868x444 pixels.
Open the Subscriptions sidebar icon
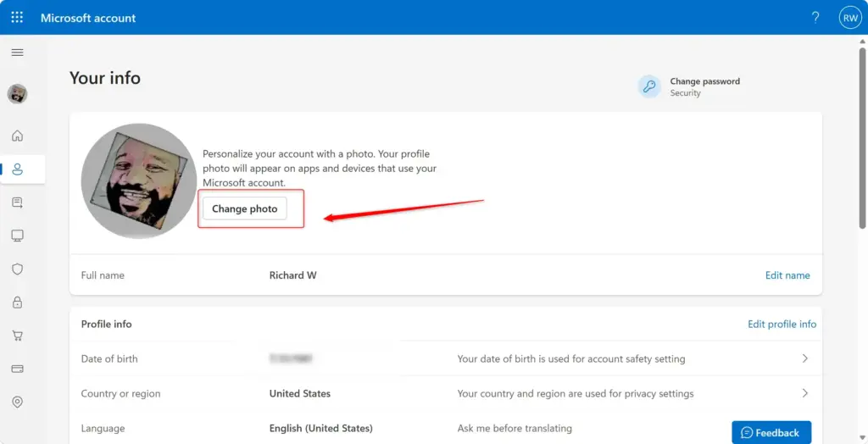pyautogui.click(x=17, y=203)
